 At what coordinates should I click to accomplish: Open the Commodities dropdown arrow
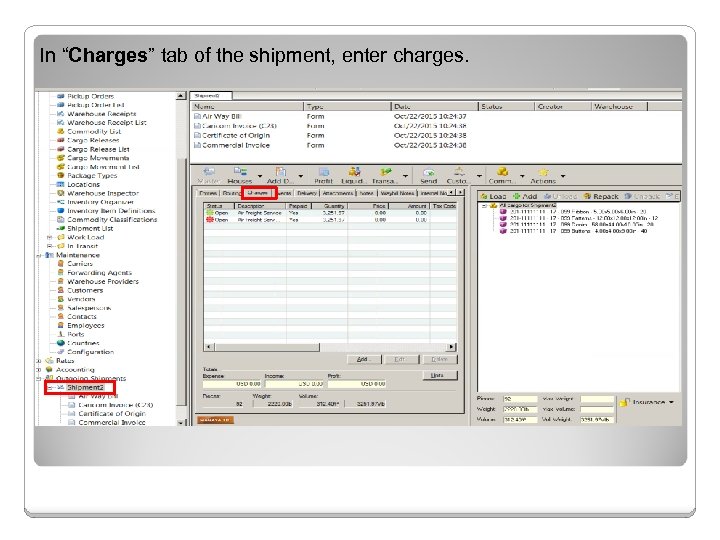pyautogui.click(x=522, y=176)
